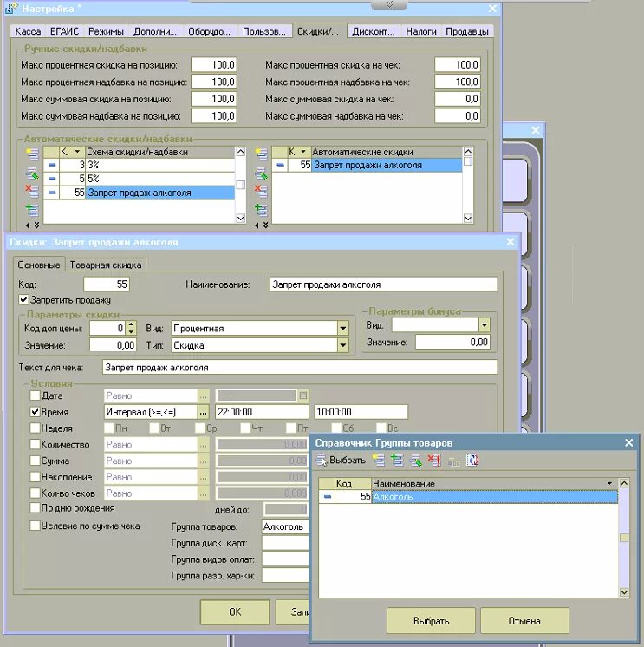Image resolution: width=644 pixels, height=647 pixels.
Task: Click edit icon beside Схема скидки/надбавки list
Action: click(x=32, y=173)
